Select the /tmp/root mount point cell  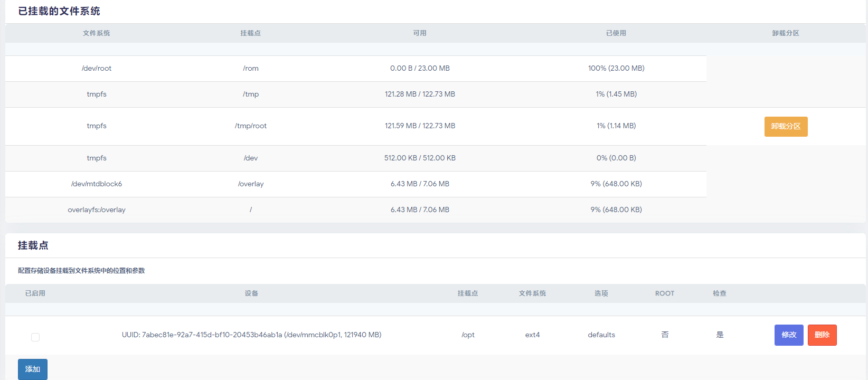point(251,126)
